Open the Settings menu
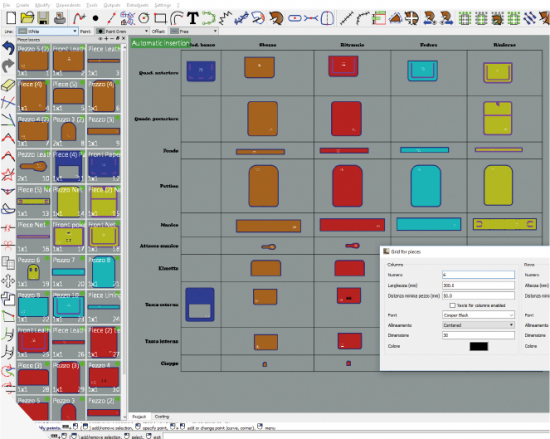The width and height of the screenshot is (550, 439). pos(163,5)
